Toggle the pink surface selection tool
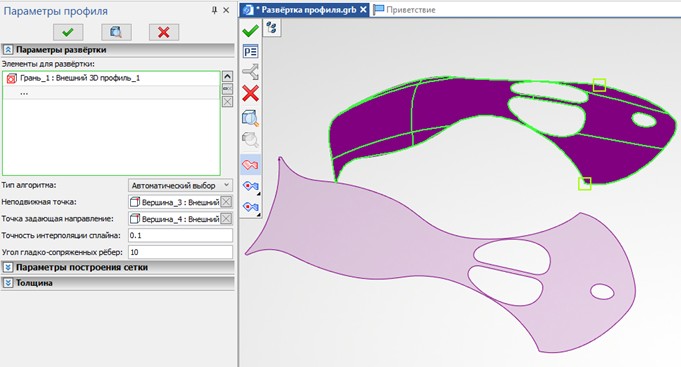The height and width of the screenshot is (367, 681). click(251, 165)
